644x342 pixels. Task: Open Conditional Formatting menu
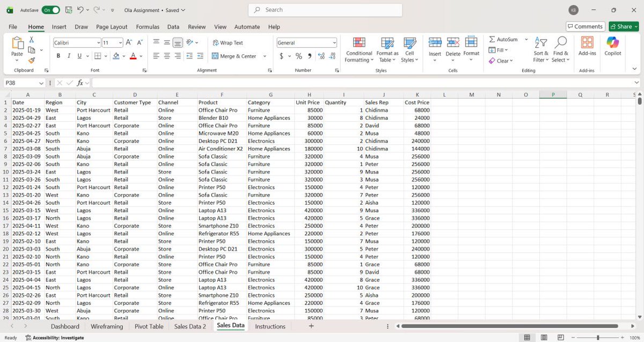click(359, 50)
